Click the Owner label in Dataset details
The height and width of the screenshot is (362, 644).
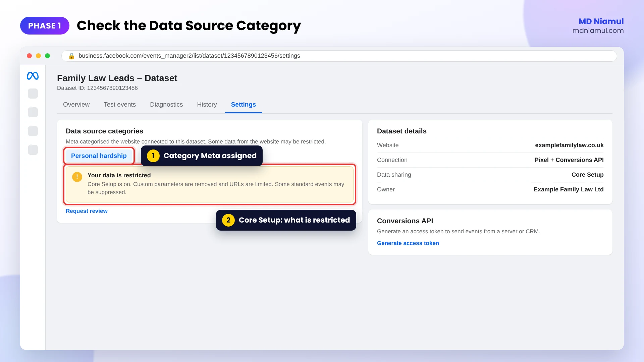coord(386,189)
